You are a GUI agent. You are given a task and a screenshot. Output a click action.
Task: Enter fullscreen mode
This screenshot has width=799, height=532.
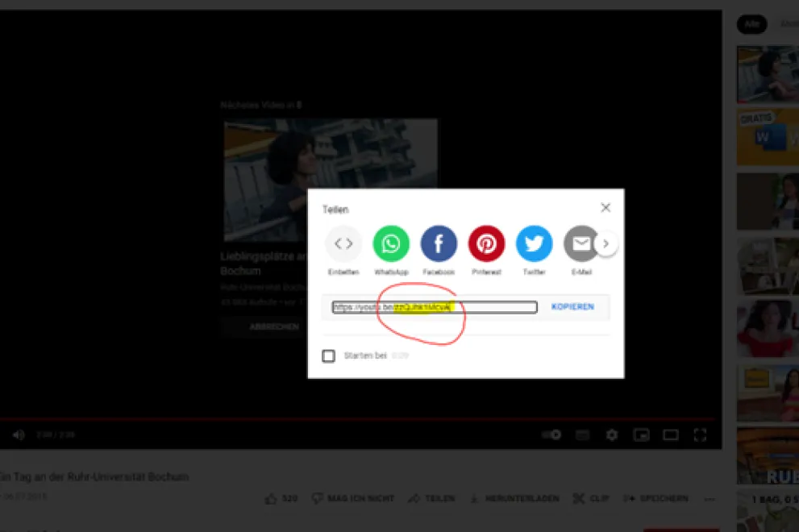[700, 434]
